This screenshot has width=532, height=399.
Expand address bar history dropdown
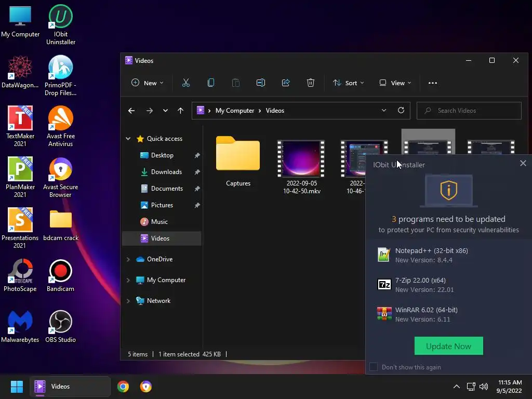coord(384,110)
